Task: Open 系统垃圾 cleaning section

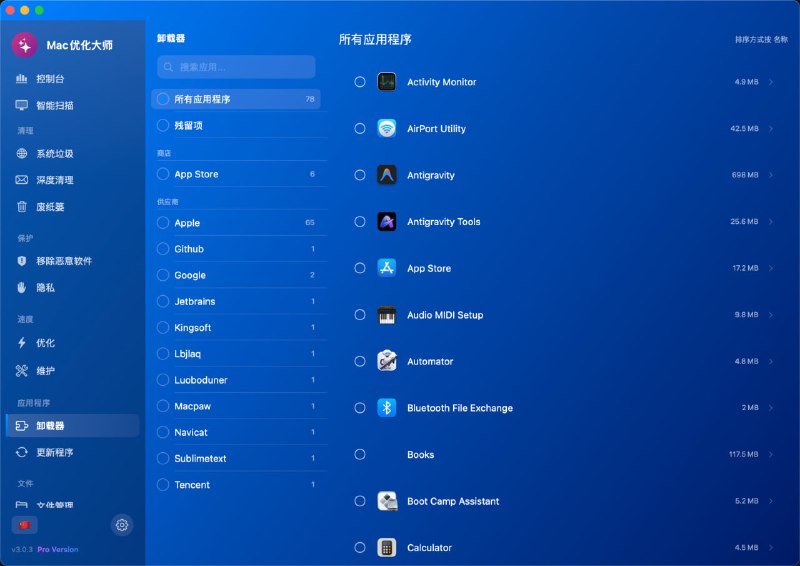Action: (72, 154)
